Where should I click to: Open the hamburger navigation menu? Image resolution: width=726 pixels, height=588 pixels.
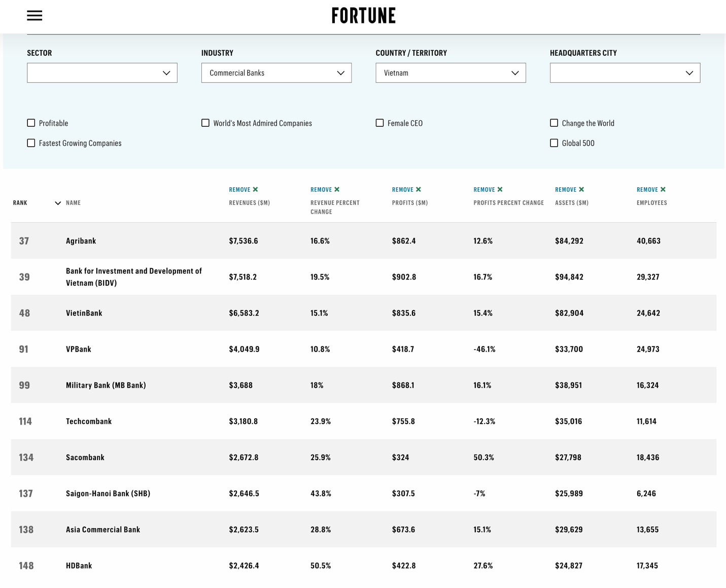34,16
